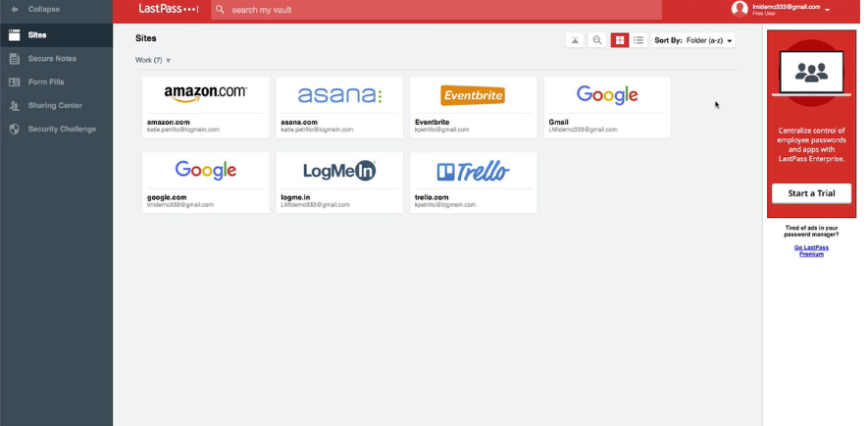The height and width of the screenshot is (426, 868).
Task: Click the LastPass logo
Action: [x=169, y=9]
